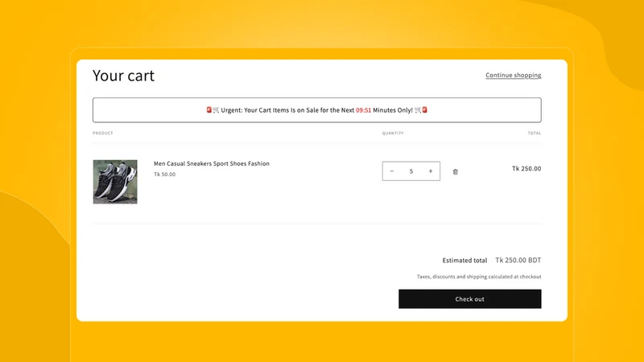Decrease quantity with the minus button

pos(392,171)
